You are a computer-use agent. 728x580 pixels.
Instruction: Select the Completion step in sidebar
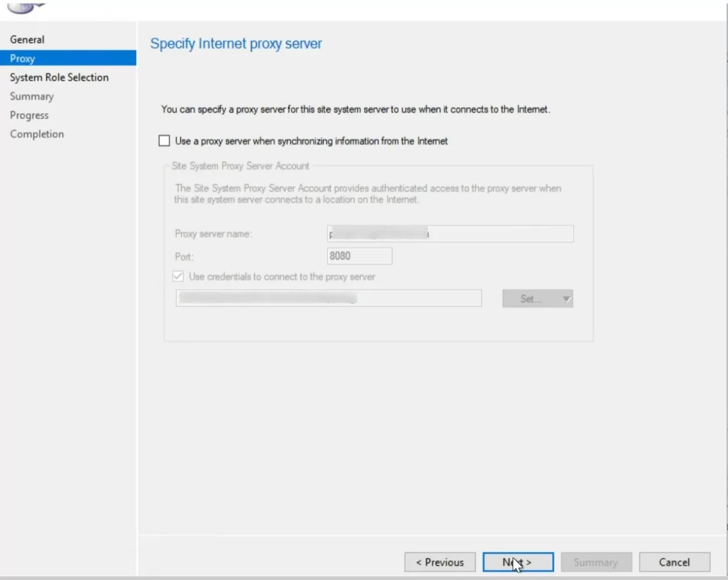(x=37, y=134)
